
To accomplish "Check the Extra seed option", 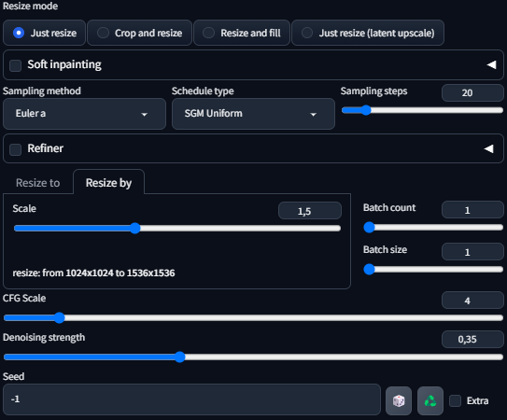I will [456, 401].
